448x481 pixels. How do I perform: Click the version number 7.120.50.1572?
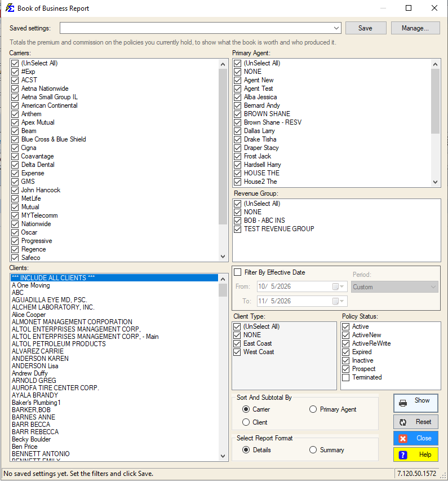416,474
